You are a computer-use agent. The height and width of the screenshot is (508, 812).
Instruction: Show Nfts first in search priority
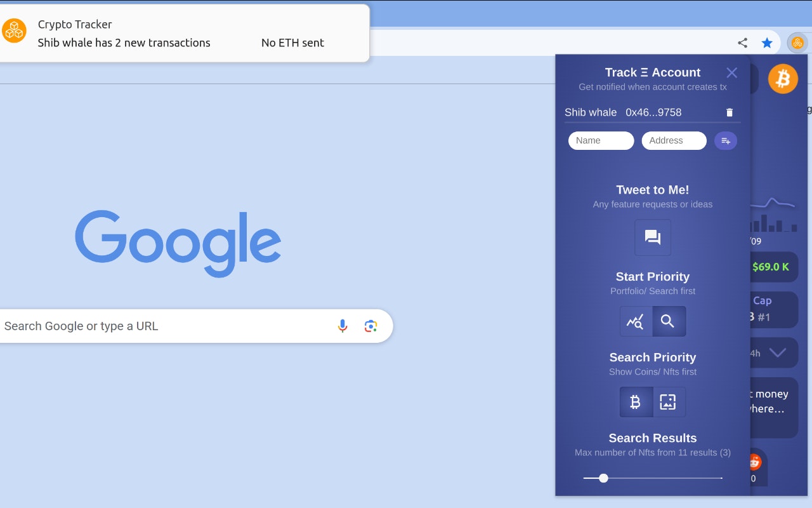669,402
